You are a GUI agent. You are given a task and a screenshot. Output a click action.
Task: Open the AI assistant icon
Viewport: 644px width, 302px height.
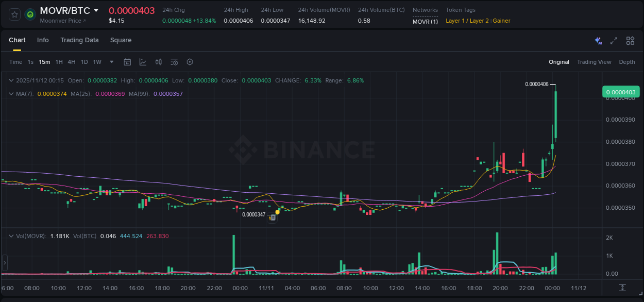pyautogui.click(x=598, y=40)
